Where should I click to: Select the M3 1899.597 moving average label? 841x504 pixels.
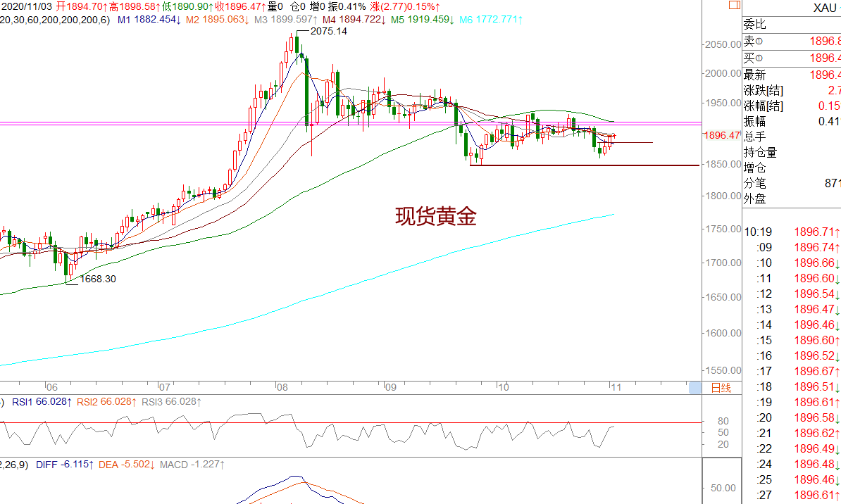coord(286,20)
